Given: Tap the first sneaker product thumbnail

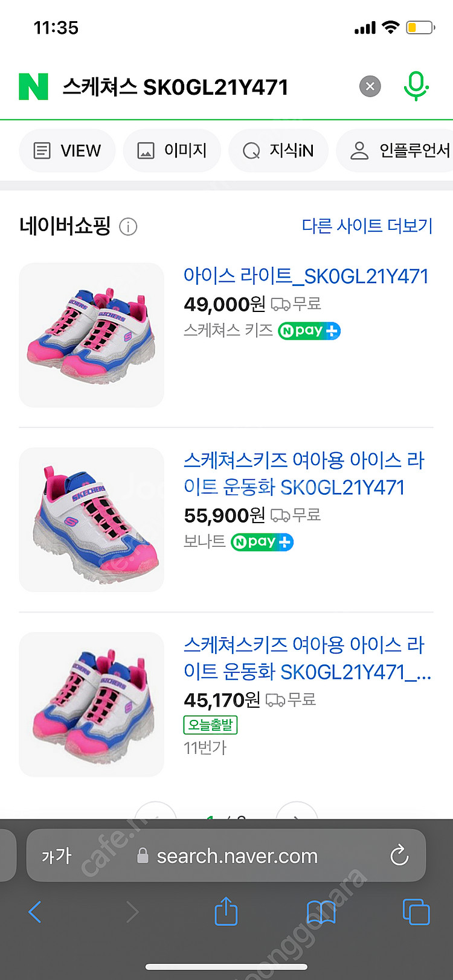Looking at the screenshot, I should [x=92, y=335].
